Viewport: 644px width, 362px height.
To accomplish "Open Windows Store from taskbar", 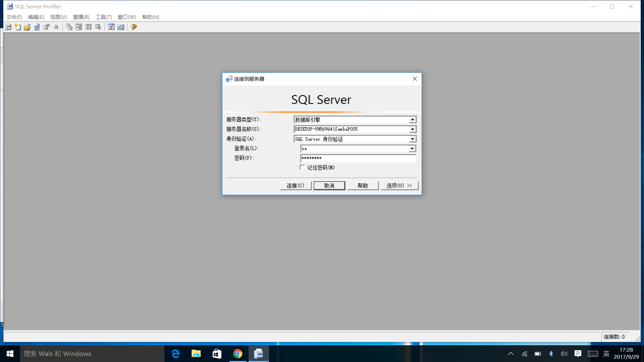I will [x=217, y=354].
